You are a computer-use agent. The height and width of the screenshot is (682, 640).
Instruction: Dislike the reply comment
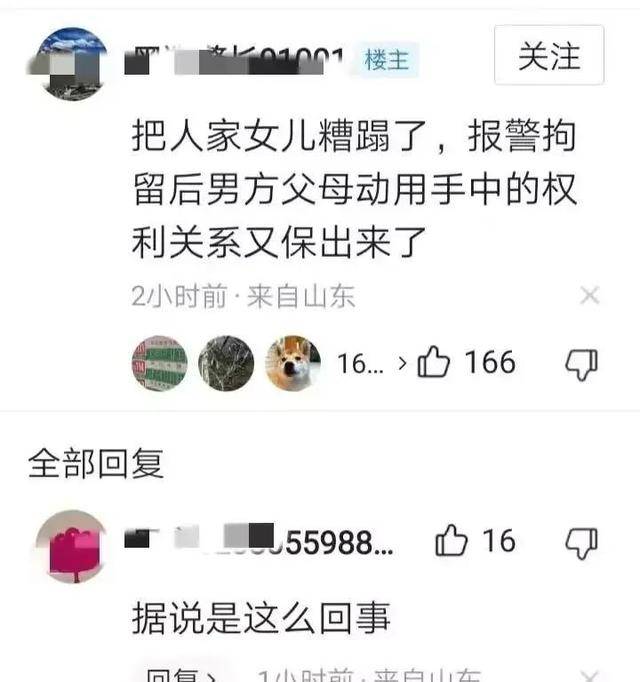(582, 543)
